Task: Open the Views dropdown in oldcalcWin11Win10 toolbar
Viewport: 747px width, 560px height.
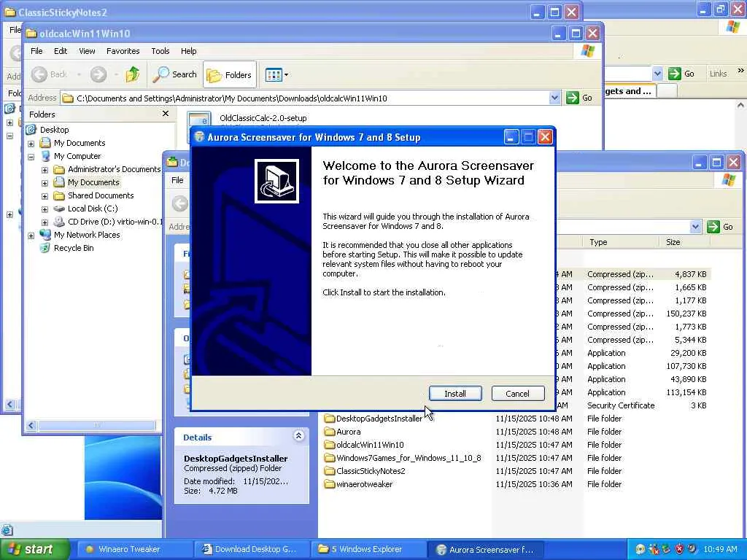Action: coord(276,75)
